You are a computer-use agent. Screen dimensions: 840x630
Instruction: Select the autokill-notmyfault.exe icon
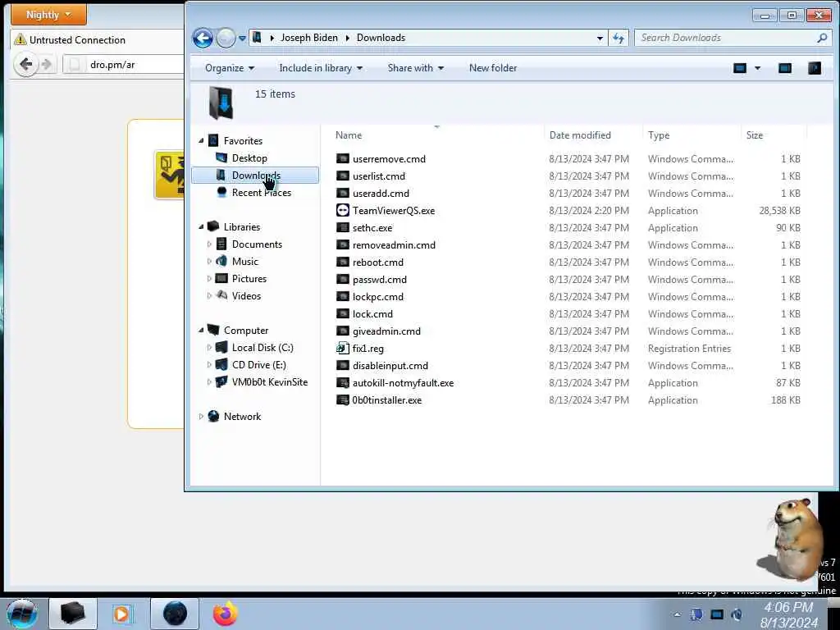[x=342, y=382]
